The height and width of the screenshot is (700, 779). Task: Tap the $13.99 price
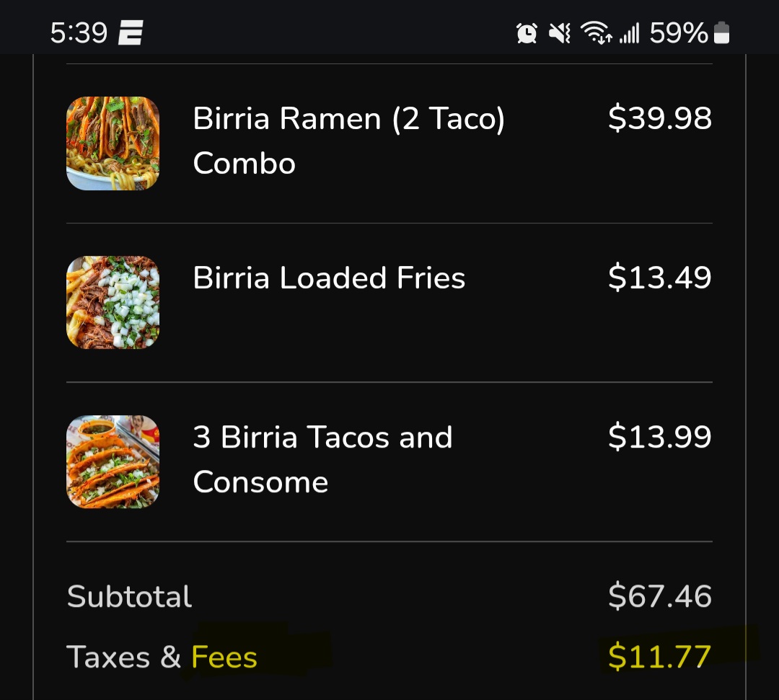coord(659,437)
